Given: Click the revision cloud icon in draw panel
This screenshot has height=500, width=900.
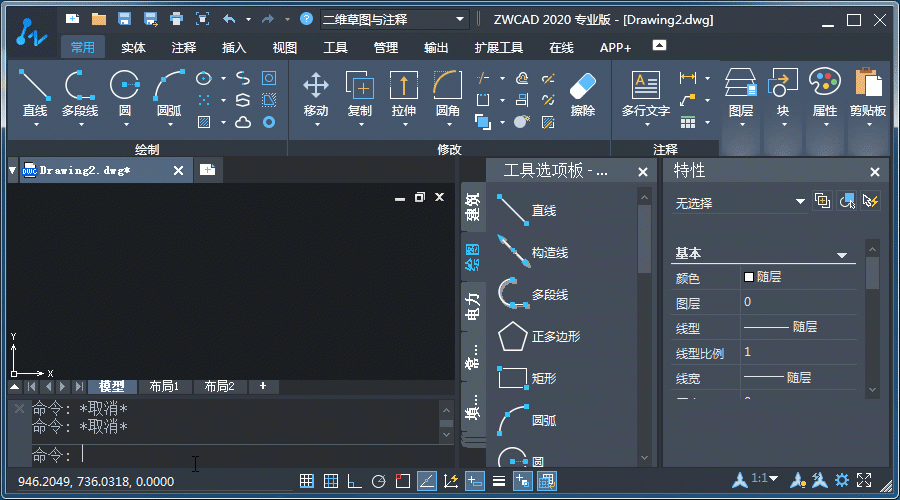Looking at the screenshot, I should [243, 122].
